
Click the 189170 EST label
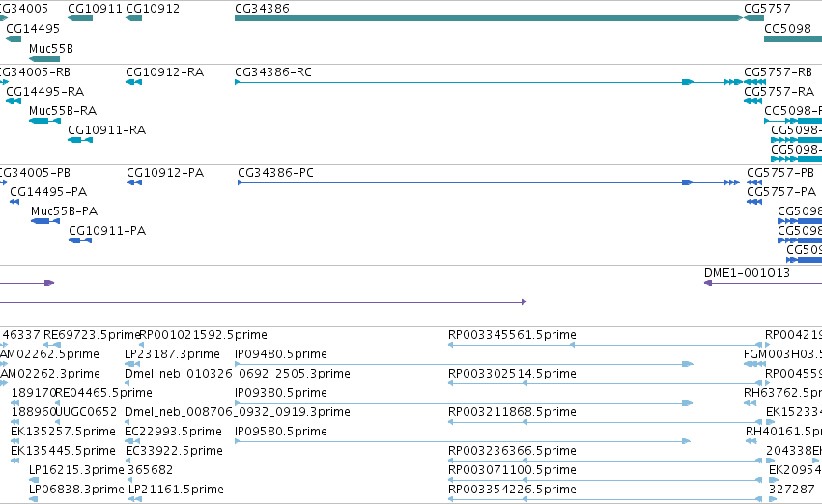(34, 393)
